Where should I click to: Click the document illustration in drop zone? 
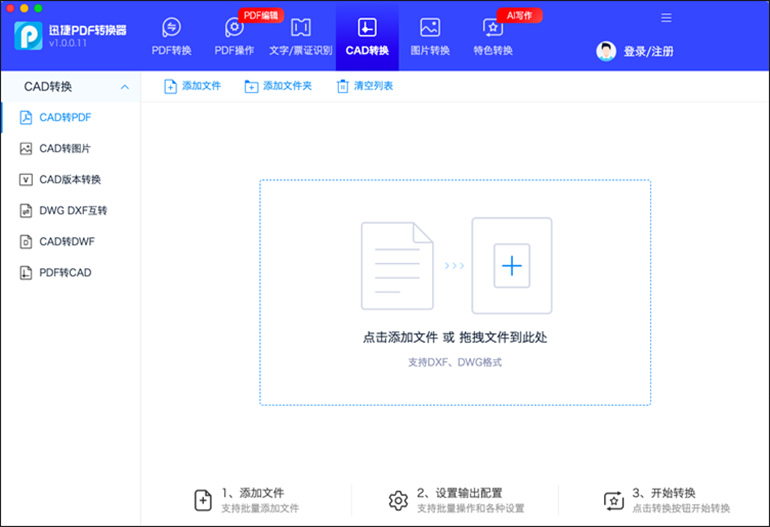pos(397,266)
